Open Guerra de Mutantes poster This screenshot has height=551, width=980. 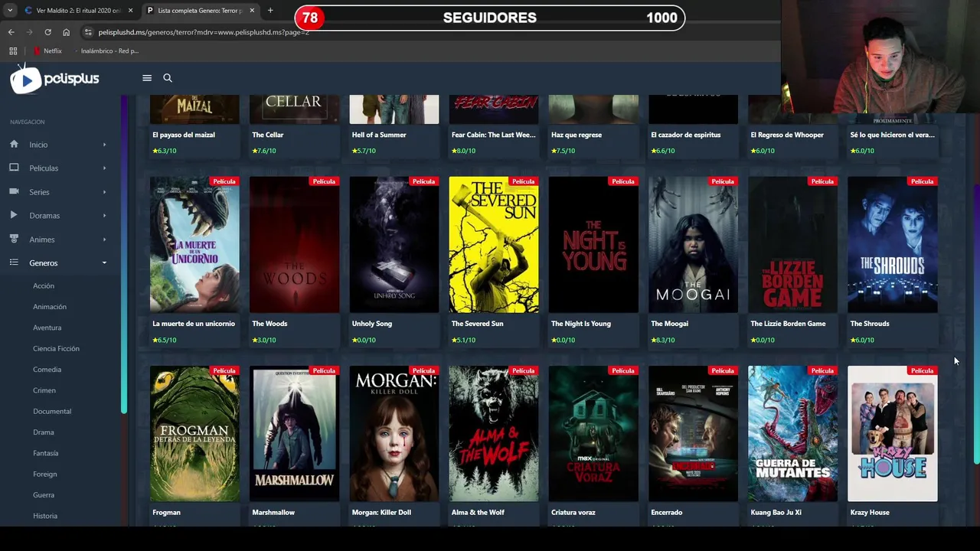(792, 434)
